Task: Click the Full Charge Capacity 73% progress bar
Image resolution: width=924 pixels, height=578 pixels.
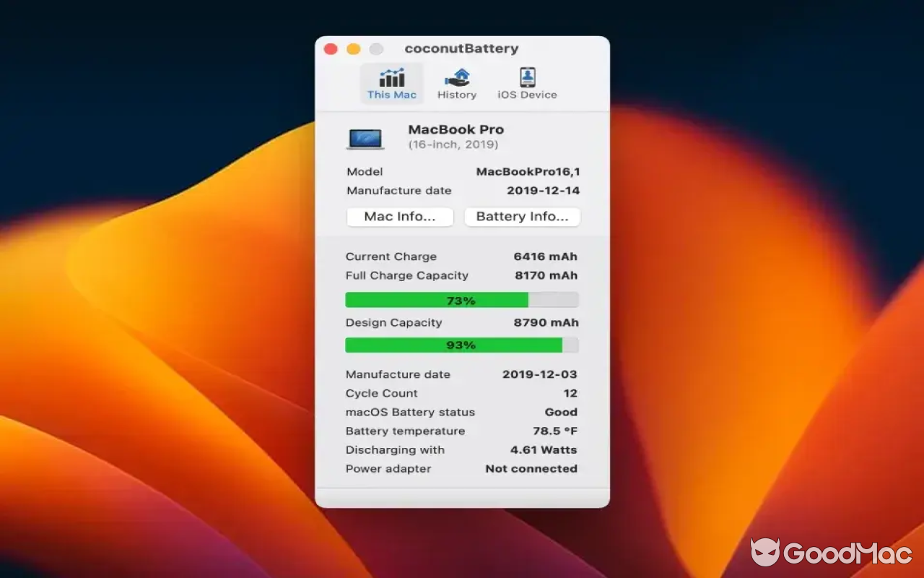Action: (461, 299)
